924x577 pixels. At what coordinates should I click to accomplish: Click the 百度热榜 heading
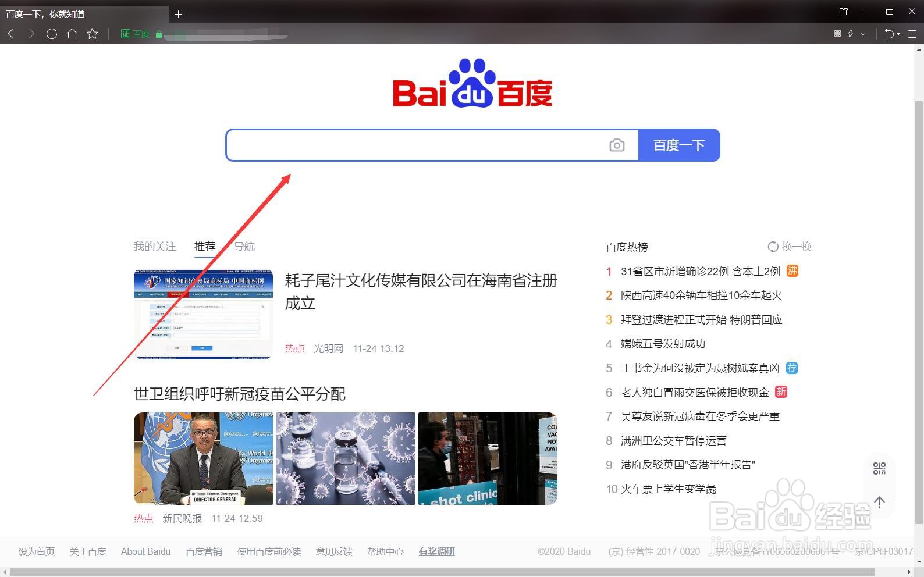tap(627, 247)
